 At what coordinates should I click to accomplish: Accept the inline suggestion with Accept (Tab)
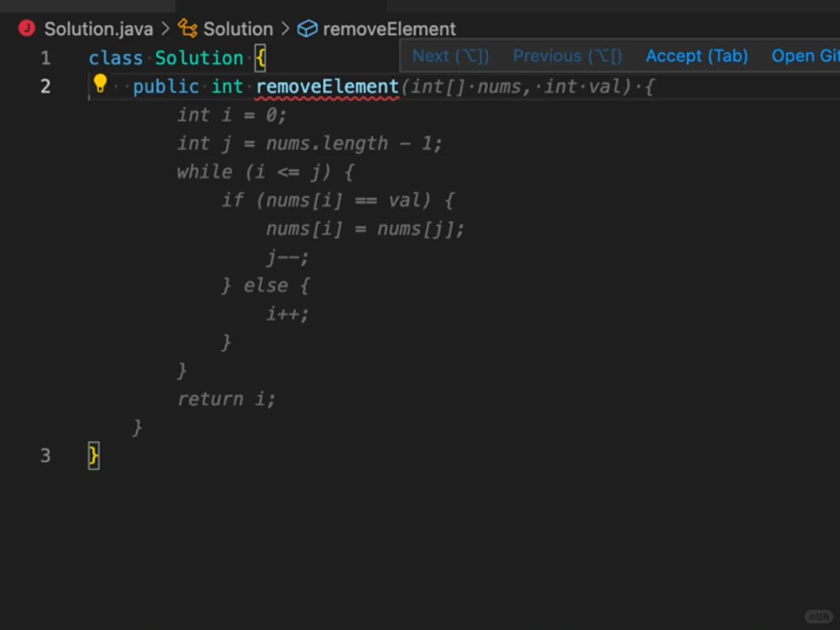[697, 55]
